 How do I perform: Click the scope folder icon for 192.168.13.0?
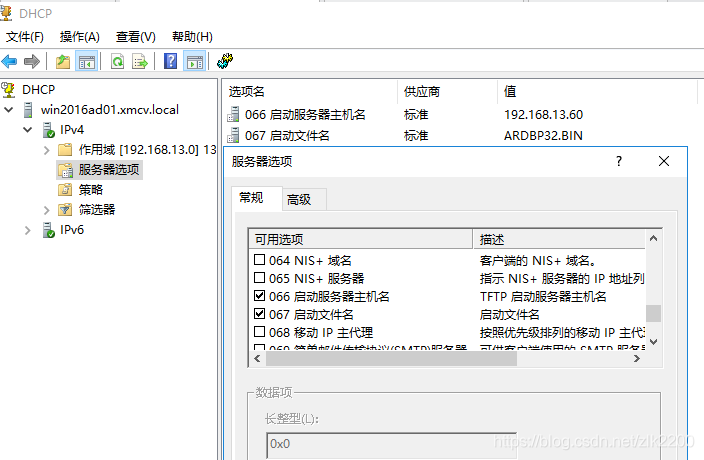(x=65, y=149)
